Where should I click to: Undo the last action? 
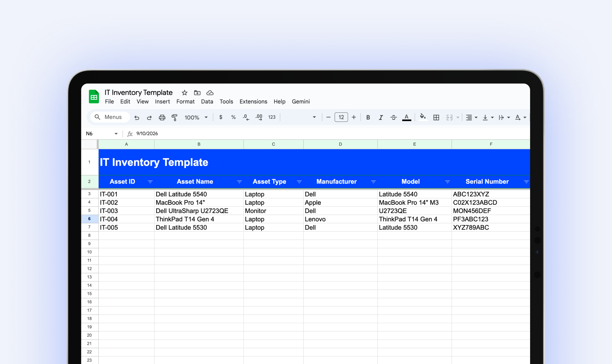(137, 117)
